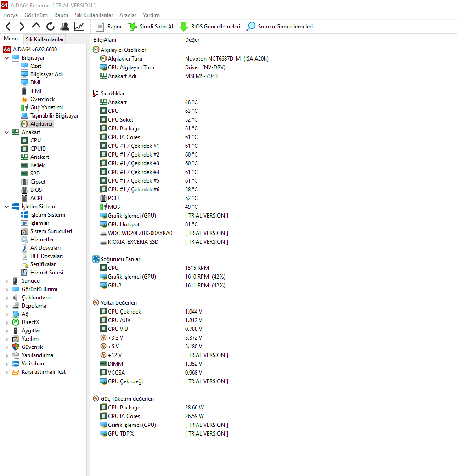The image size is (457, 476).
Task: Refresh the sensor readings with the refresh icon
Action: pyautogui.click(x=51, y=27)
